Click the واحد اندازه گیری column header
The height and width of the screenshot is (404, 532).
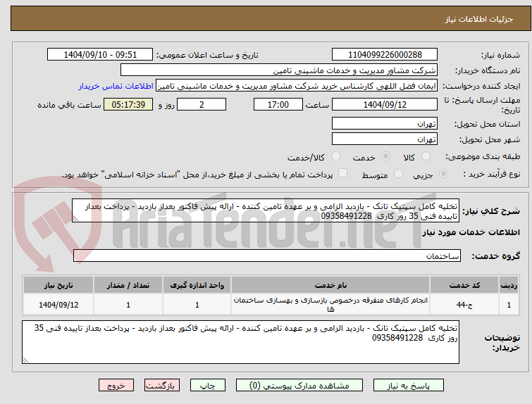(197, 285)
